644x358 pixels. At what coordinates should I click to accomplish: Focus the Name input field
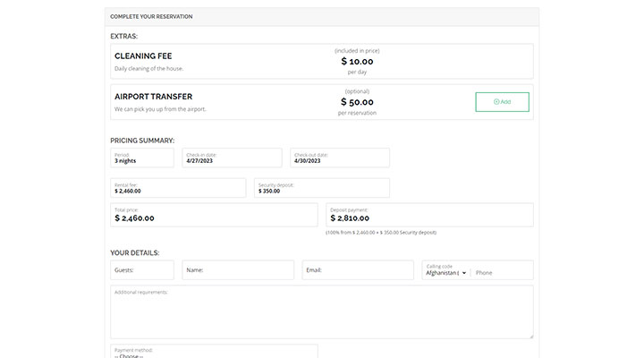tap(238, 270)
